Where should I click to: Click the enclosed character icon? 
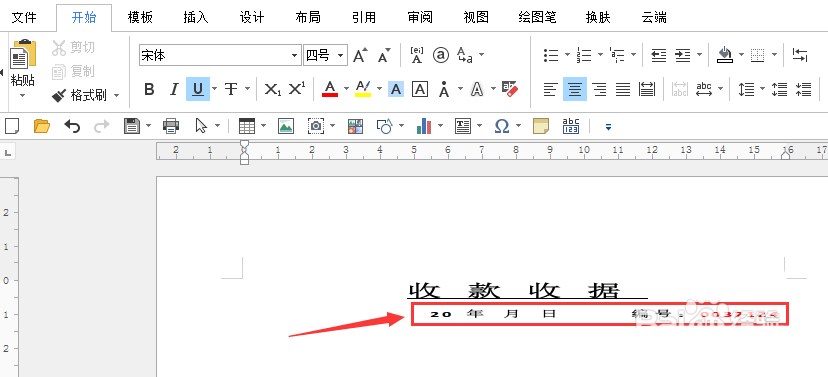pyautogui.click(x=441, y=55)
